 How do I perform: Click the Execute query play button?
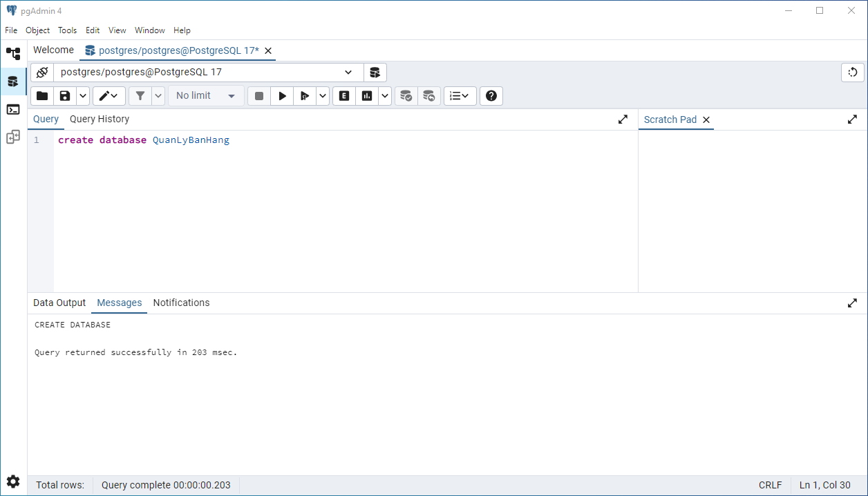(x=282, y=96)
